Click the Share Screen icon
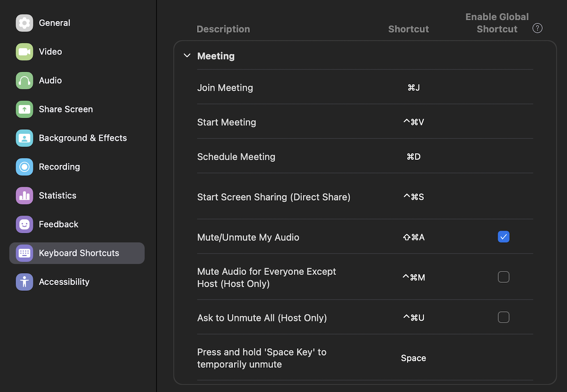Image resolution: width=567 pixels, height=392 pixels. (24, 109)
